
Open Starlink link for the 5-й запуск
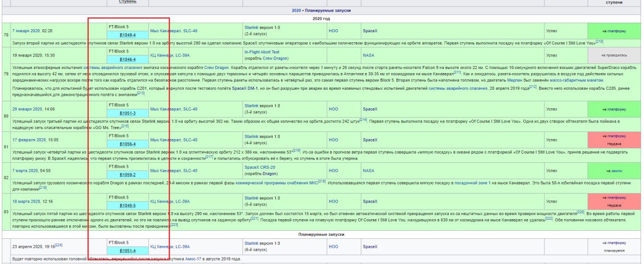click(251, 197)
